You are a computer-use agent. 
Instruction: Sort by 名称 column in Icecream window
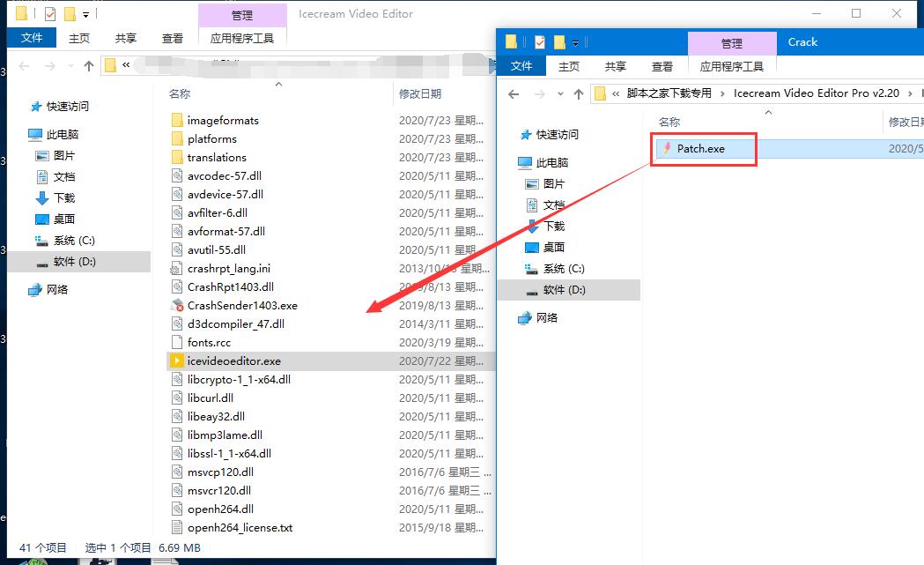coord(180,93)
